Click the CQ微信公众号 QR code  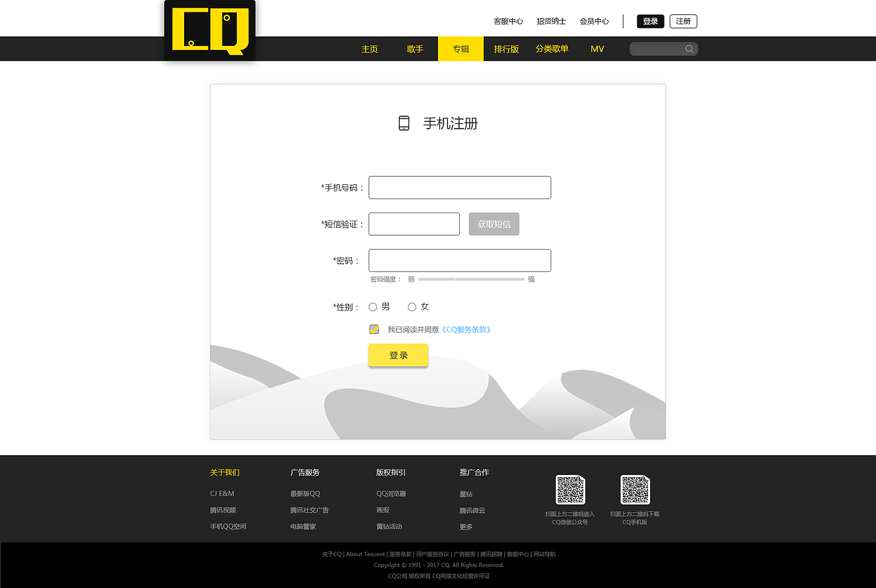570,490
